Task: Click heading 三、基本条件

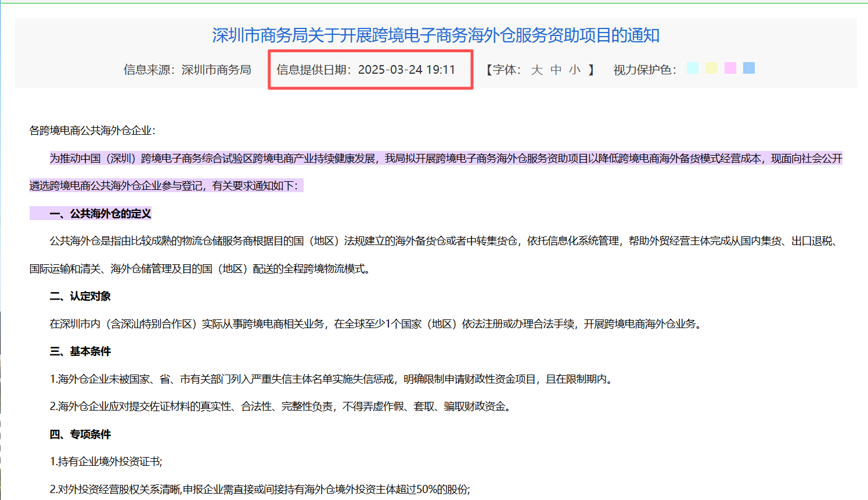Action: (80, 351)
